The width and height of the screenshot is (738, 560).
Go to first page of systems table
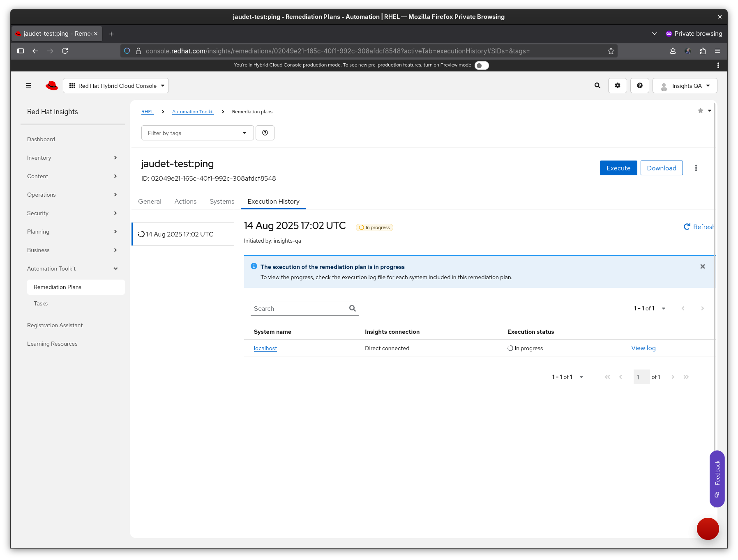pos(607,377)
